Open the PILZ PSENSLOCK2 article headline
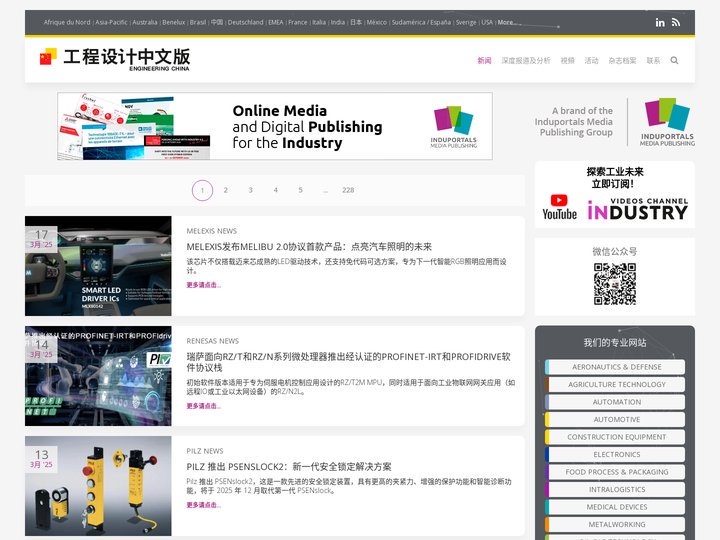The image size is (720, 540). (x=289, y=467)
